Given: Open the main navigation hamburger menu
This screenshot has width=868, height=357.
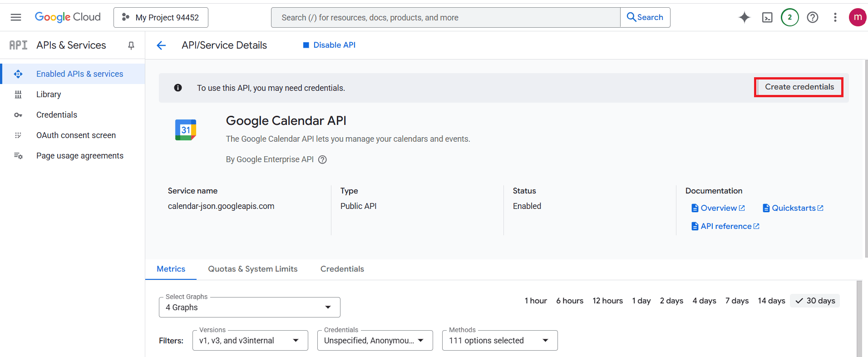Looking at the screenshot, I should coord(16,17).
